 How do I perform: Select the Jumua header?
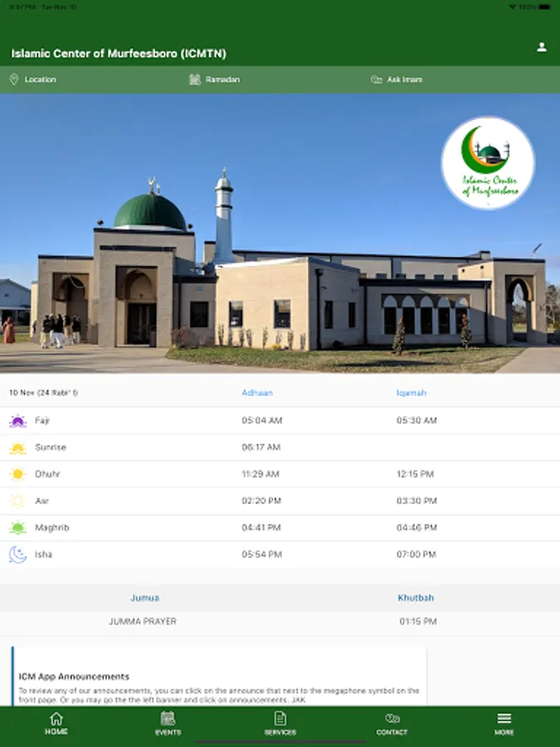(144, 598)
